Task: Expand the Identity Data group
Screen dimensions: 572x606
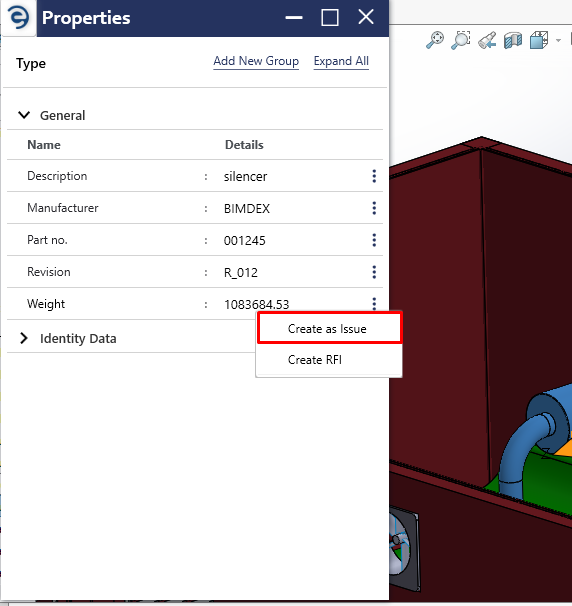Action: pyautogui.click(x=24, y=338)
